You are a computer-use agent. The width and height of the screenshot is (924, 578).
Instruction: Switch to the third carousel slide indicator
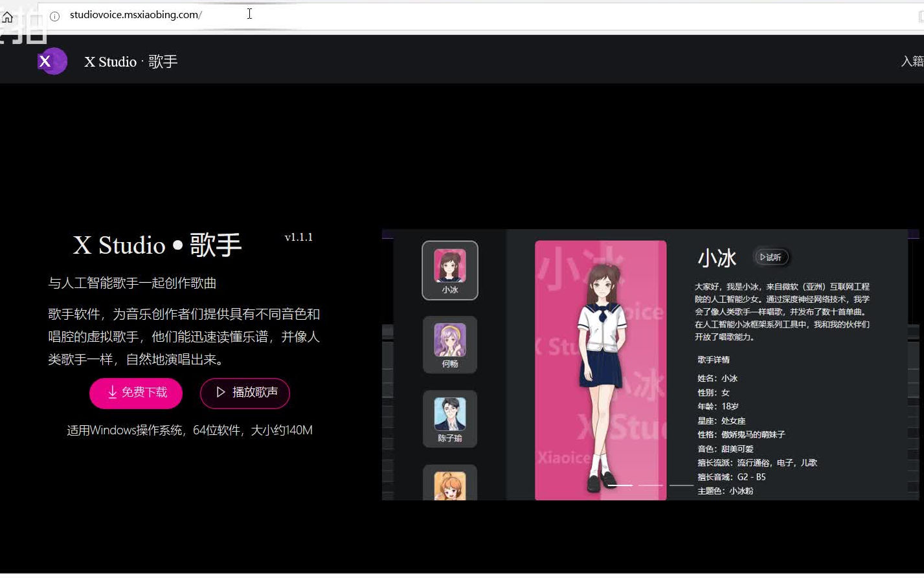[681, 485]
